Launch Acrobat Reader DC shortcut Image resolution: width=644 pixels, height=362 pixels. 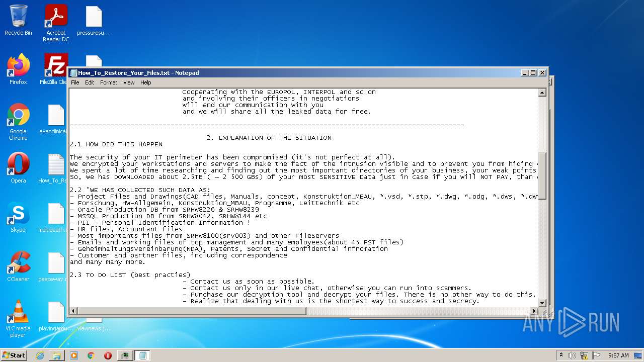[x=56, y=23]
